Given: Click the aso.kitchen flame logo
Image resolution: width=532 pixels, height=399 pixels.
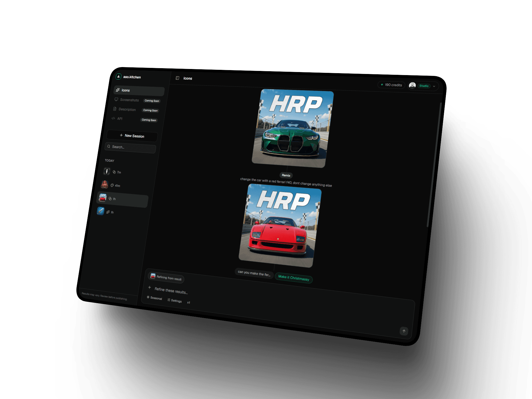Looking at the screenshot, I should 119,77.
